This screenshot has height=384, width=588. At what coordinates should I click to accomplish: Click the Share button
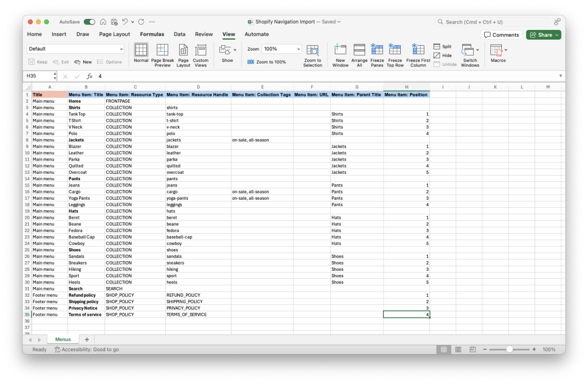[x=542, y=34]
